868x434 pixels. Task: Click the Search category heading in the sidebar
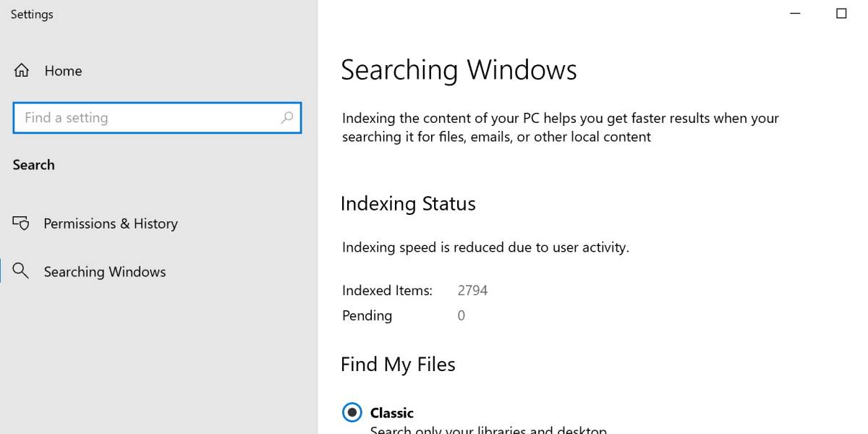tap(34, 165)
